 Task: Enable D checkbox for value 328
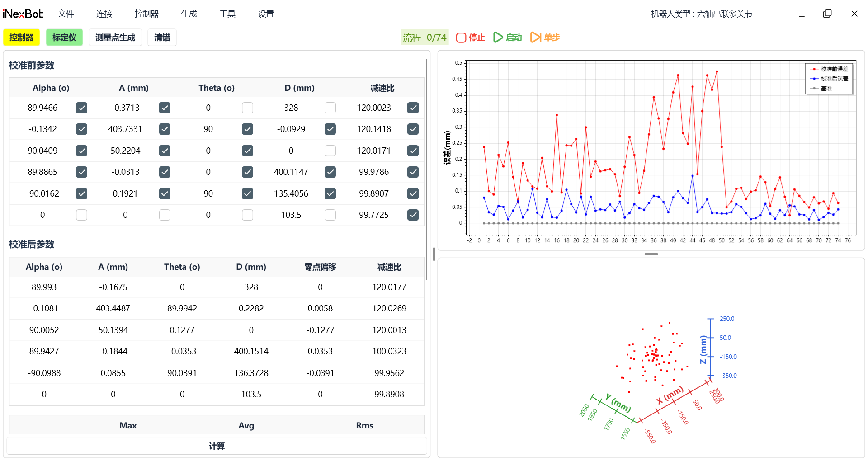click(330, 108)
